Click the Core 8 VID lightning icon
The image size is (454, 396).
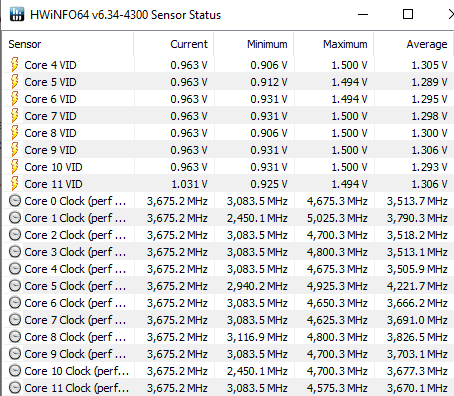(15, 133)
